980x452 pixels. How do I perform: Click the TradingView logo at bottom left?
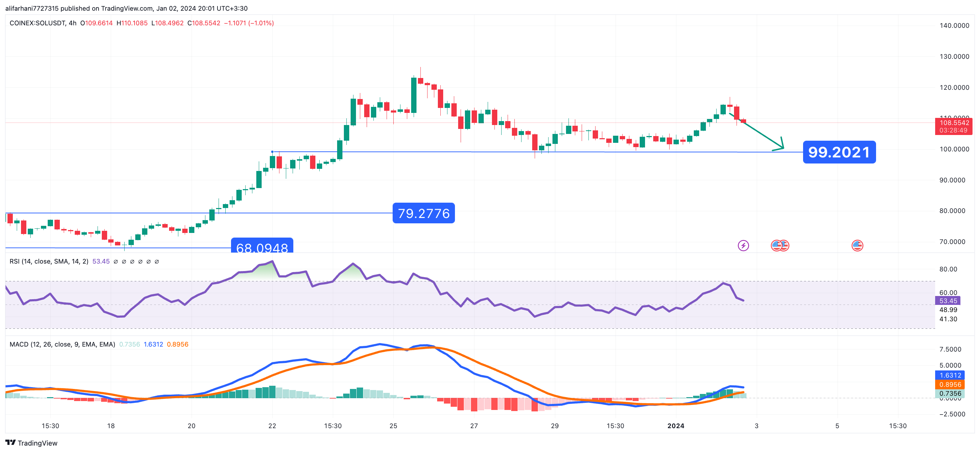pyautogui.click(x=31, y=443)
